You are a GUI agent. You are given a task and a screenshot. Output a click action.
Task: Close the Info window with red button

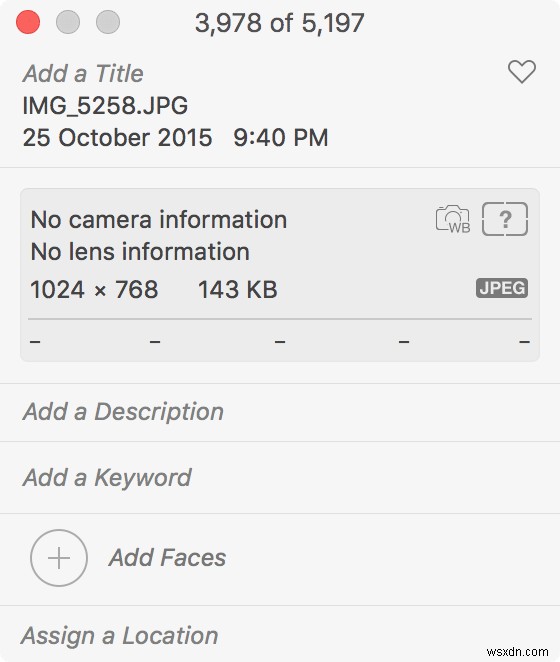28,22
